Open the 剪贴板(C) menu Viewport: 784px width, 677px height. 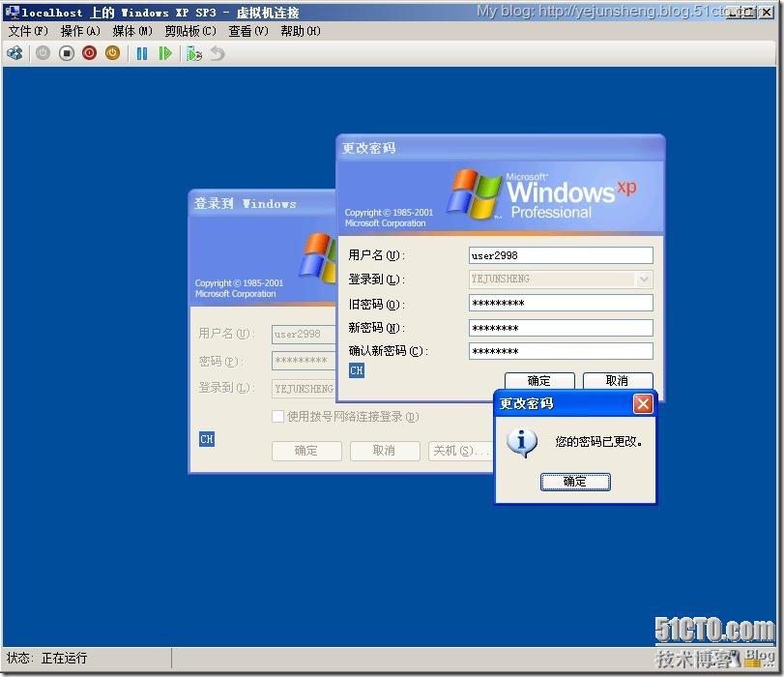point(190,31)
